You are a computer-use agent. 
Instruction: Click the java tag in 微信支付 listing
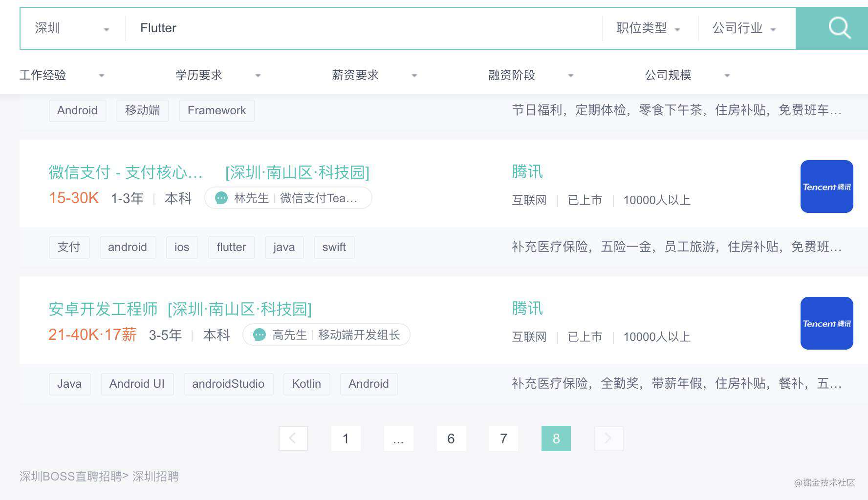pyautogui.click(x=284, y=247)
